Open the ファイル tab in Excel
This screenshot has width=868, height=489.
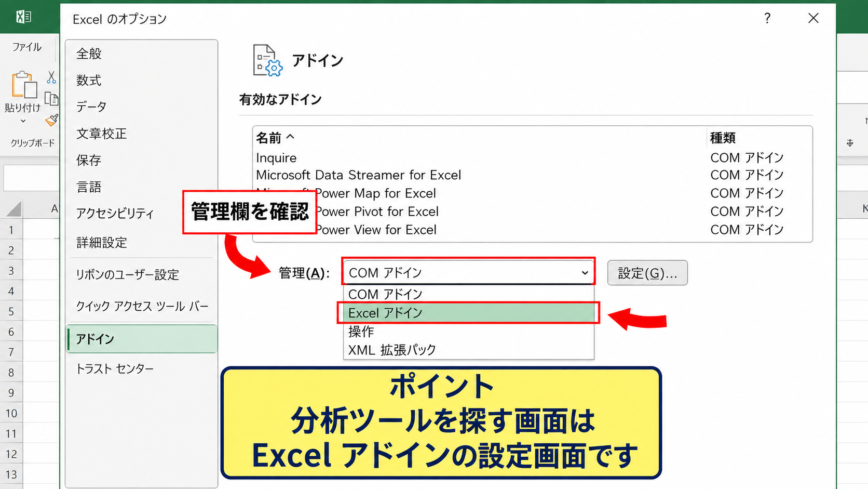(27, 47)
